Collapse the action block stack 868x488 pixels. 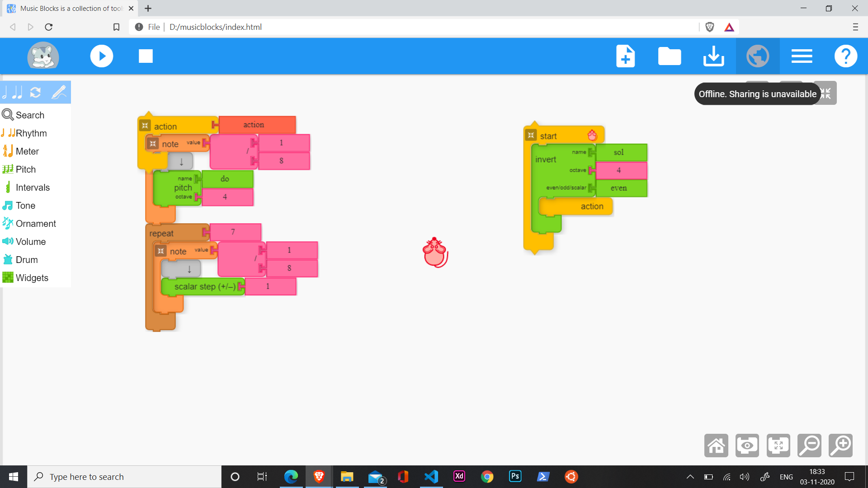coord(145,126)
